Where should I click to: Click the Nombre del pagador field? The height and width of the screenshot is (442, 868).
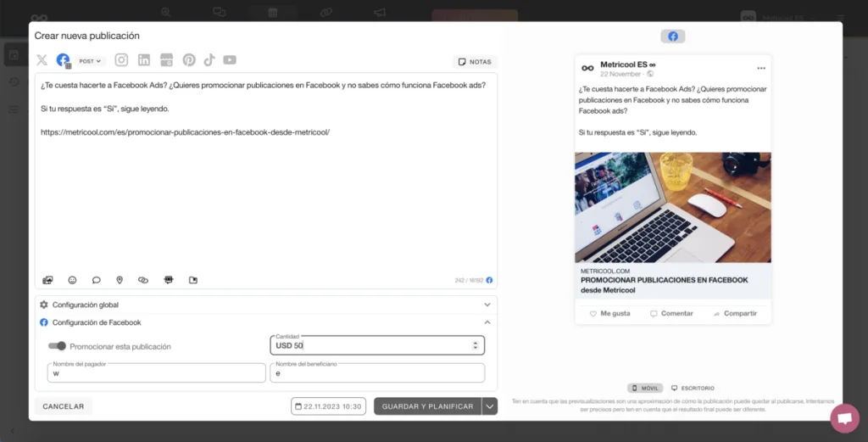pos(156,372)
